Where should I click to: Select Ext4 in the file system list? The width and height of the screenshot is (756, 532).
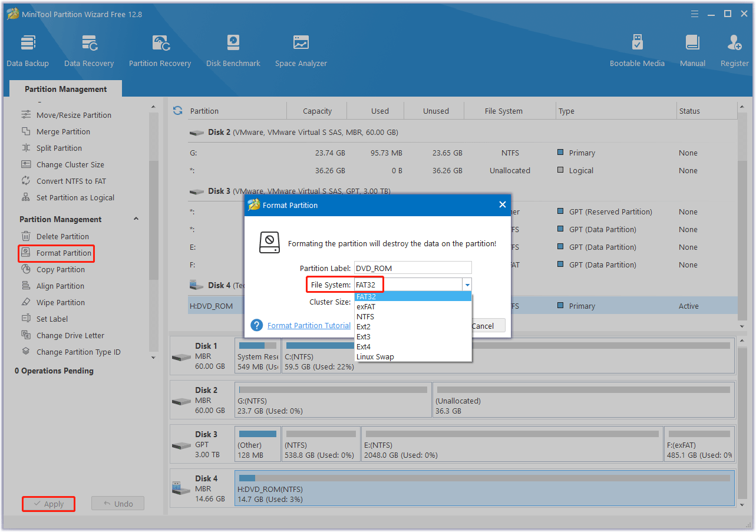coord(364,347)
